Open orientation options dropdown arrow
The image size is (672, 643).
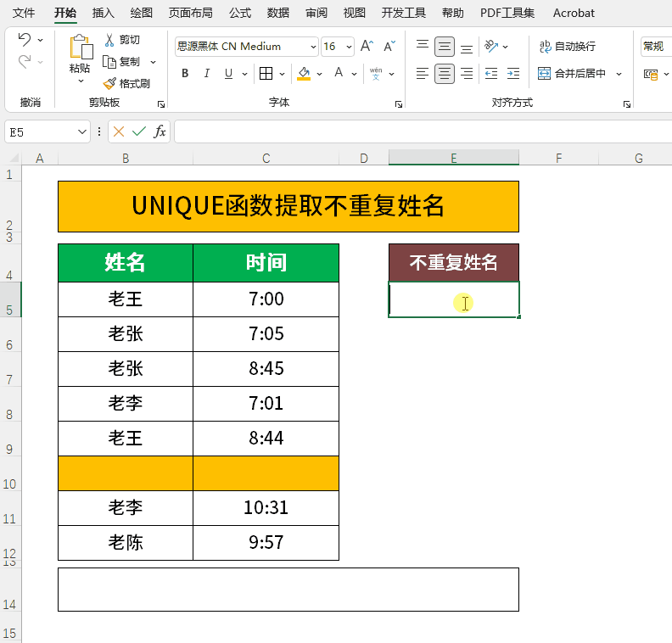coord(506,47)
